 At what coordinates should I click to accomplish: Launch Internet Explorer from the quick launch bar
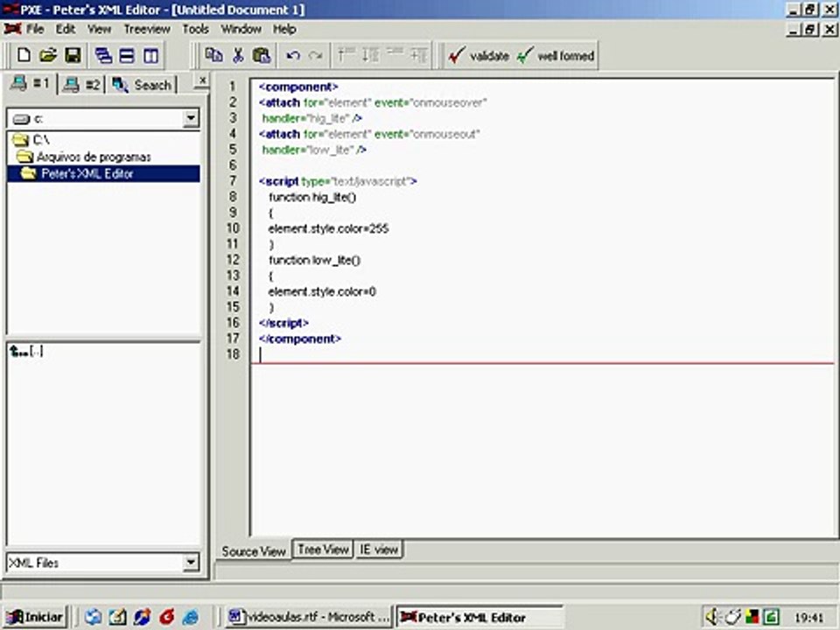tap(190, 617)
